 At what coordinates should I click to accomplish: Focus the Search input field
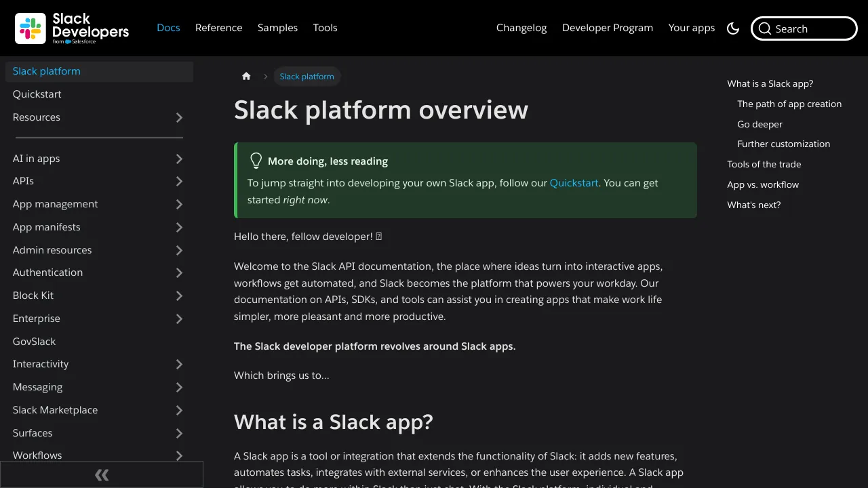[804, 28]
